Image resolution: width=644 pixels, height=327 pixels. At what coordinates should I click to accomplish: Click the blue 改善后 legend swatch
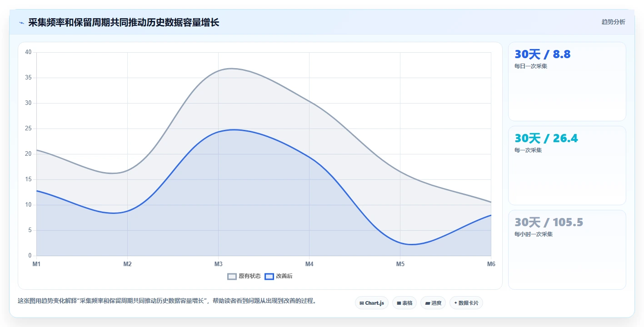[269, 276]
